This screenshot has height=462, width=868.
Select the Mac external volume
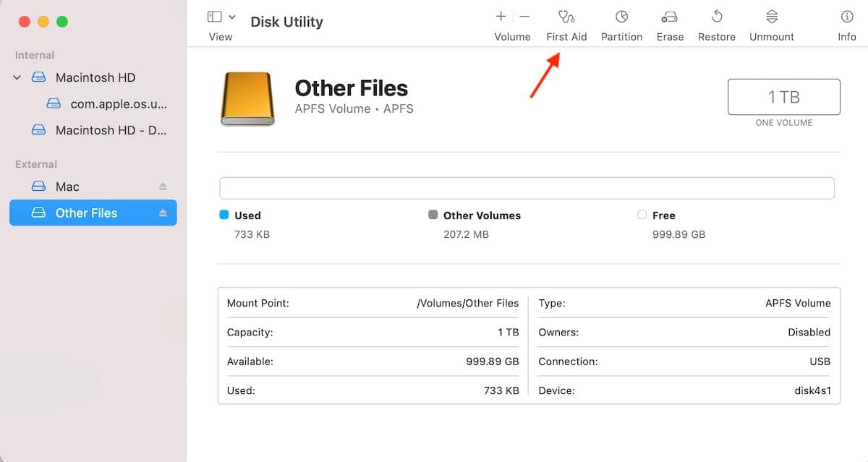click(x=92, y=187)
